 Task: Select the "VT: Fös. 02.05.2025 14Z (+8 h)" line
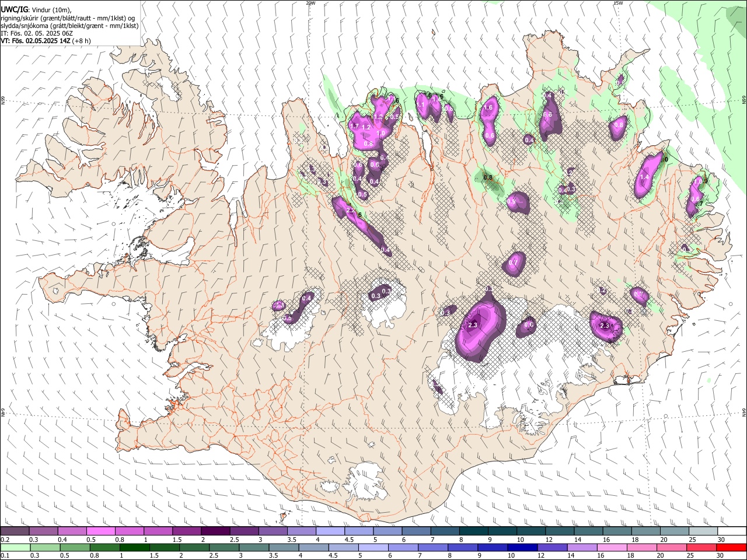[46, 41]
